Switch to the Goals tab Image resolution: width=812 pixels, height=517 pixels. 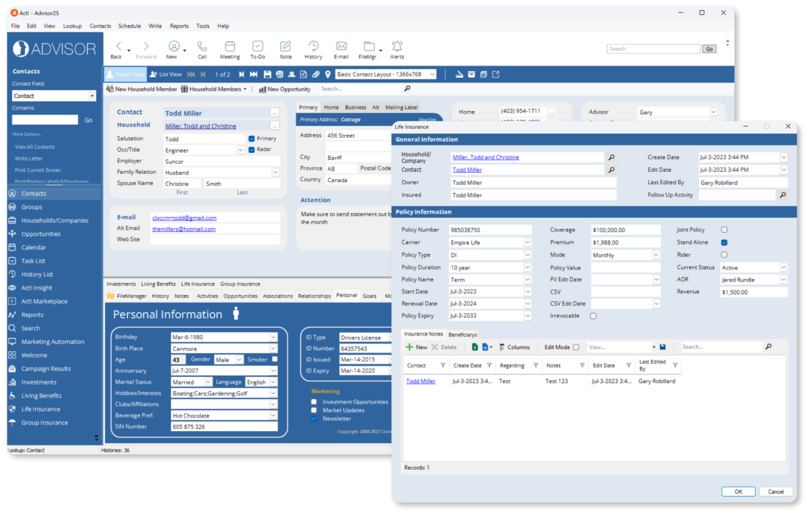pyautogui.click(x=369, y=296)
